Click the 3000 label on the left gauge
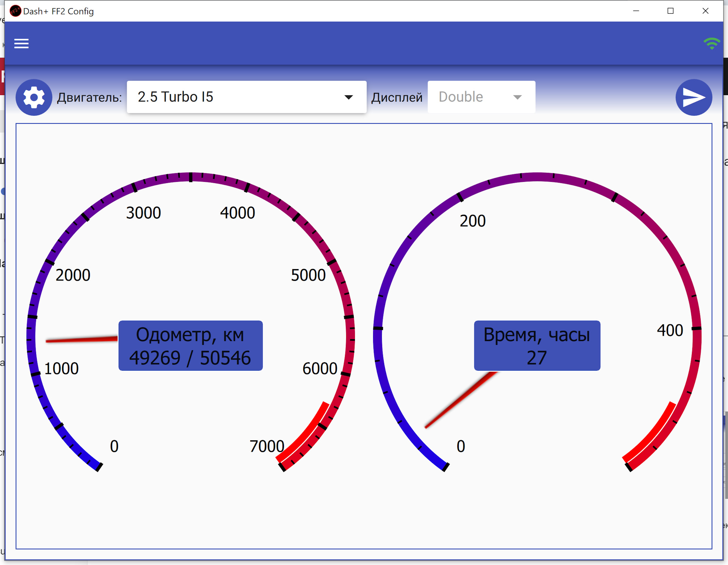This screenshot has height=565, width=728. click(143, 213)
